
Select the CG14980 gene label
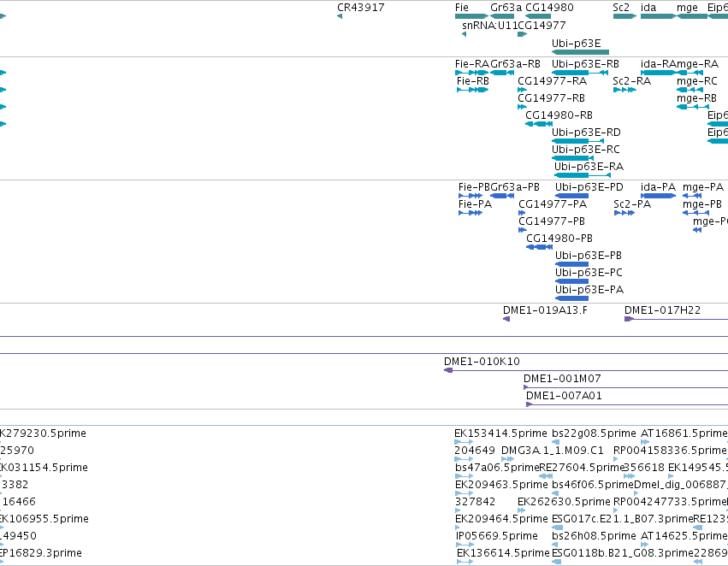pyautogui.click(x=549, y=8)
